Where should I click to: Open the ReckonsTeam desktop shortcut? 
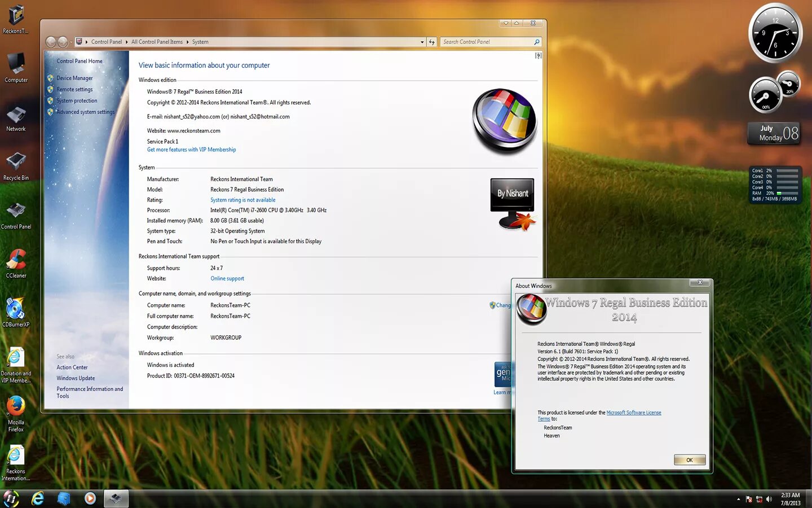pyautogui.click(x=16, y=19)
